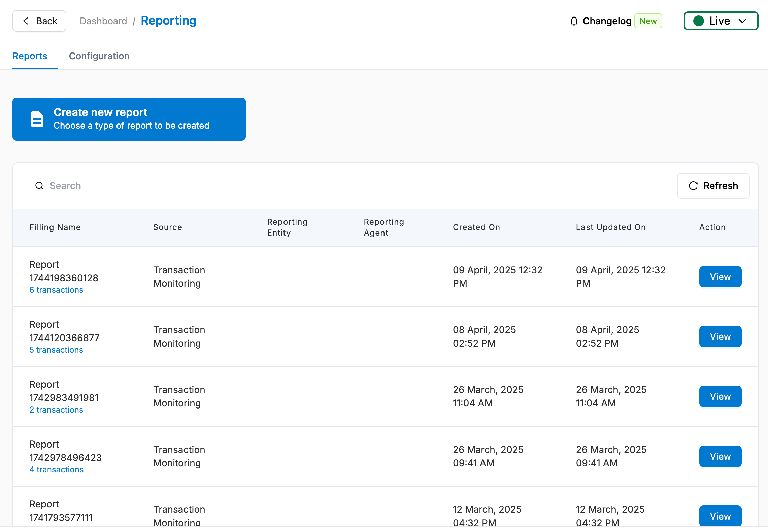Click the refresh circular arrow icon

[693, 186]
